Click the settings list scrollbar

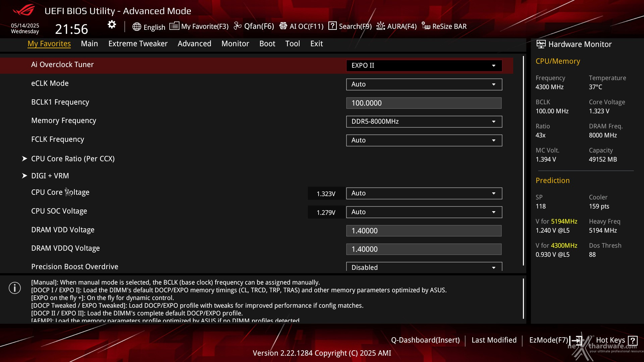click(524, 161)
